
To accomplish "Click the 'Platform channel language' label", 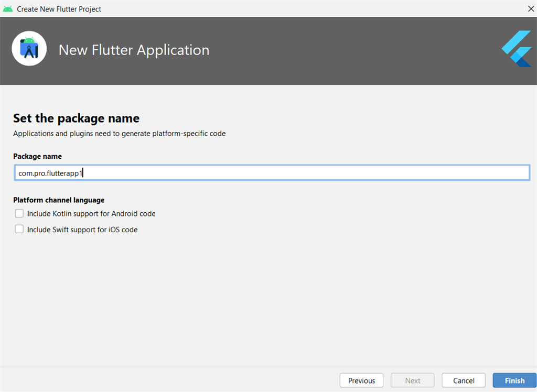I will pos(59,200).
